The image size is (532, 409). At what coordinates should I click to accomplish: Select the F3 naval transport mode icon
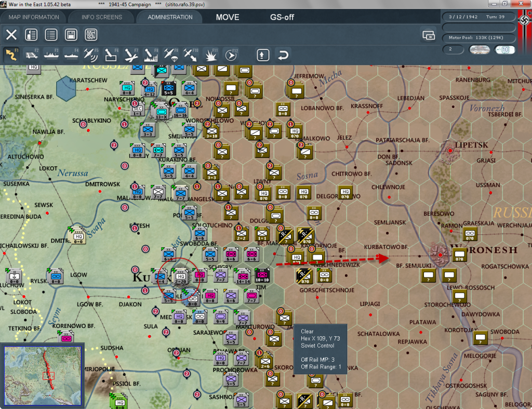tap(51, 55)
